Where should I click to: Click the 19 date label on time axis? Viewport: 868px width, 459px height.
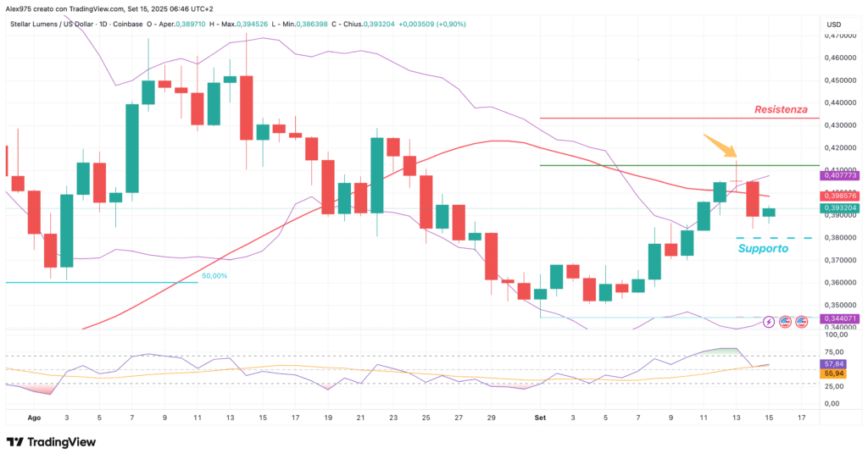[x=328, y=418]
